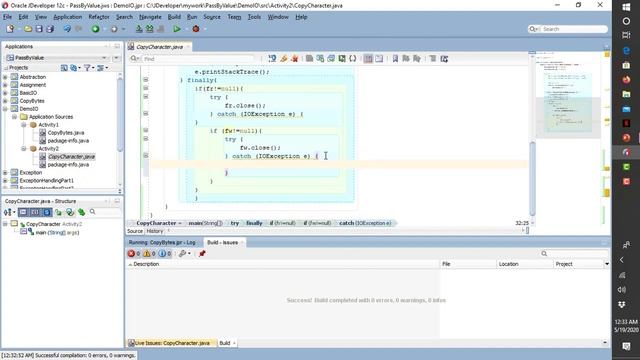Toggle the info filter in Build Issues
This screenshot has height=360, width=640.
click(164, 253)
